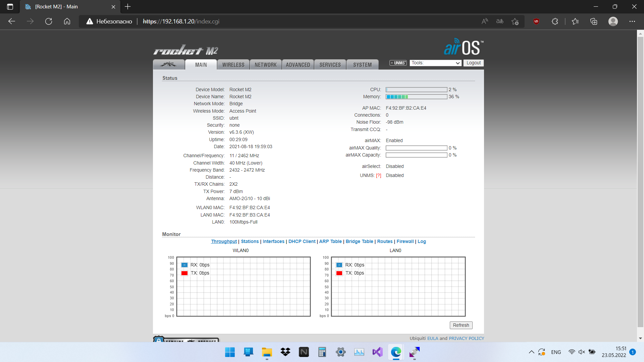The width and height of the screenshot is (644, 362).
Task: Click the Edge icon in taskbar
Action: [x=396, y=352]
